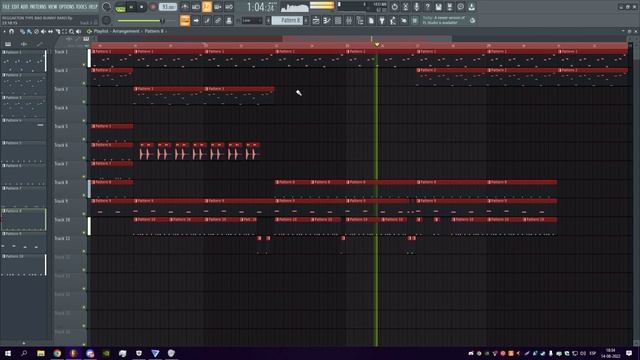Click arrow left of the pattern selector
The image size is (640, 360).
tap(268, 20)
